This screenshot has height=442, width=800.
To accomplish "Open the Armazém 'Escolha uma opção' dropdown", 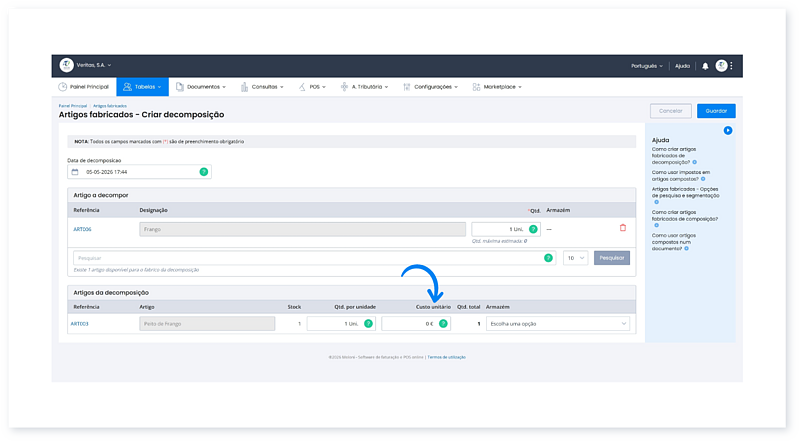I will click(558, 324).
